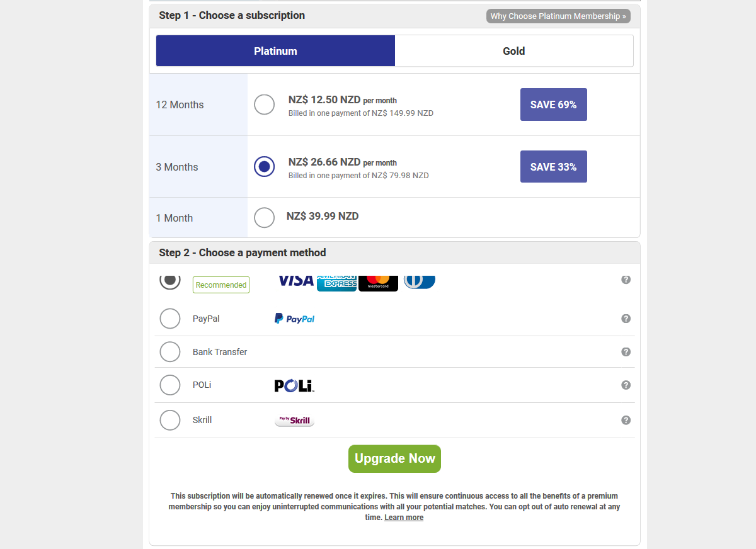Select the 1 Month subscription plan
Screen dimensions: 756x549
[x=264, y=217]
